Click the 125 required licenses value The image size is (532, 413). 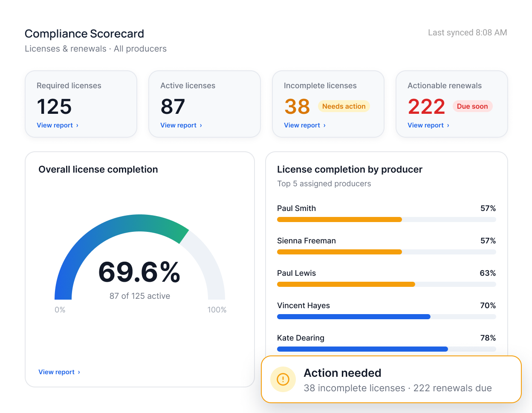(x=54, y=107)
